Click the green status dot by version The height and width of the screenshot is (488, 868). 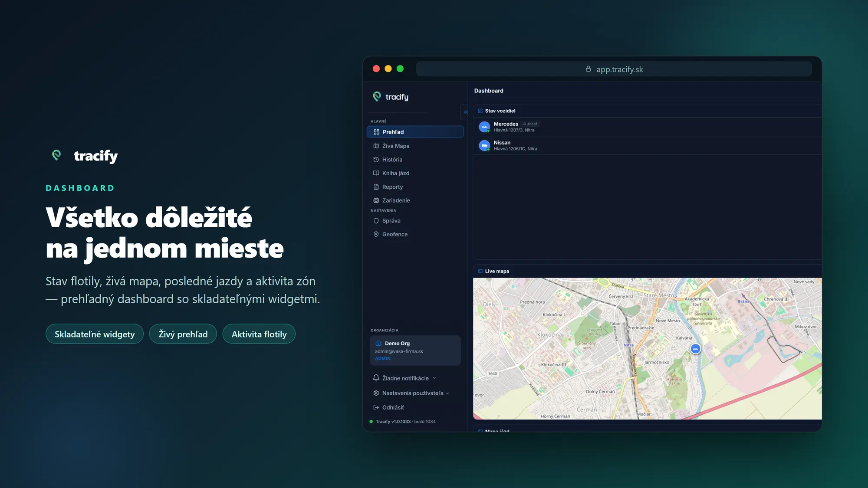(x=371, y=422)
